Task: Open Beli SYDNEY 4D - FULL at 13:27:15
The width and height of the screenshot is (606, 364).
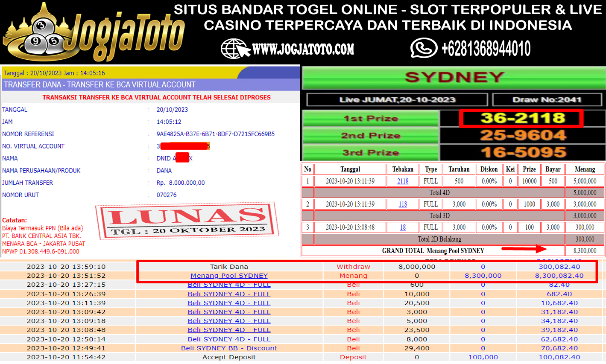Action: pyautogui.click(x=229, y=285)
